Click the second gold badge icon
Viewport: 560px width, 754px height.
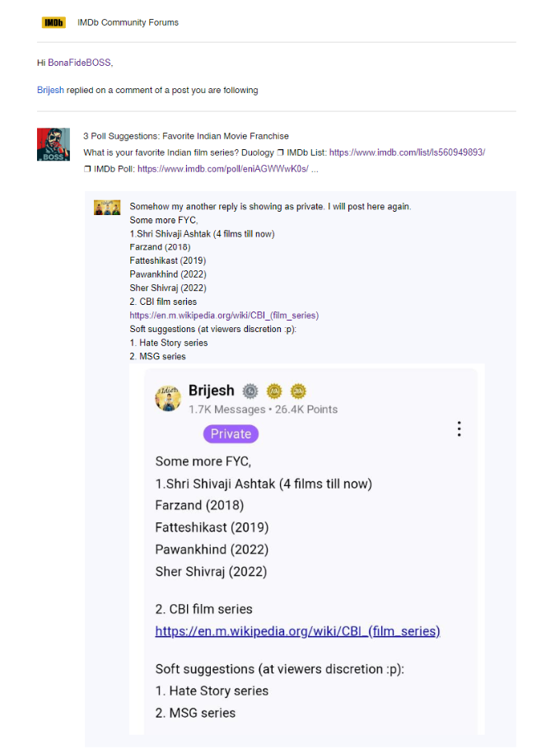click(x=298, y=391)
